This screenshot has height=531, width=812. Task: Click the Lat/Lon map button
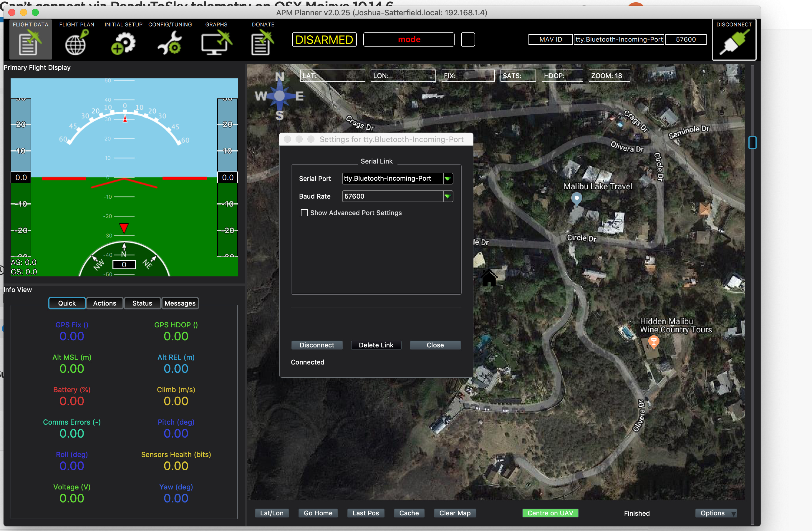click(272, 513)
